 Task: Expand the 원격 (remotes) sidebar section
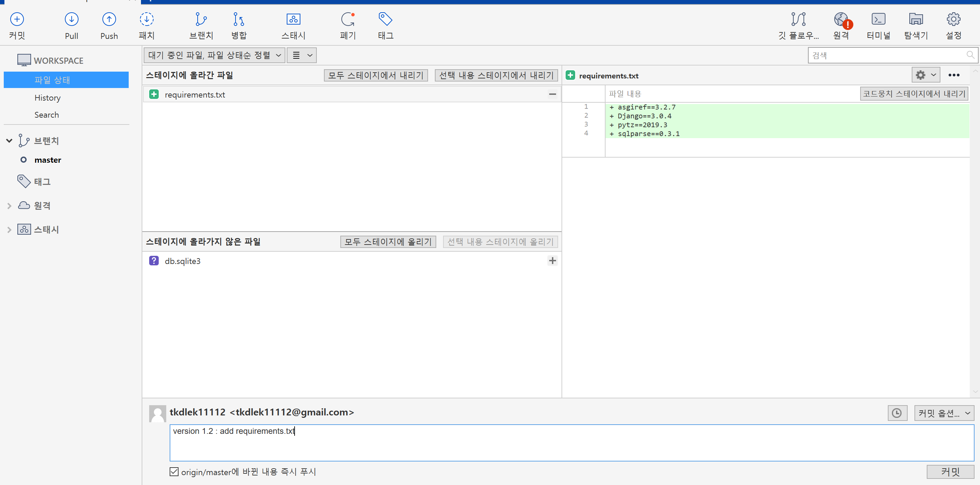[10, 206]
